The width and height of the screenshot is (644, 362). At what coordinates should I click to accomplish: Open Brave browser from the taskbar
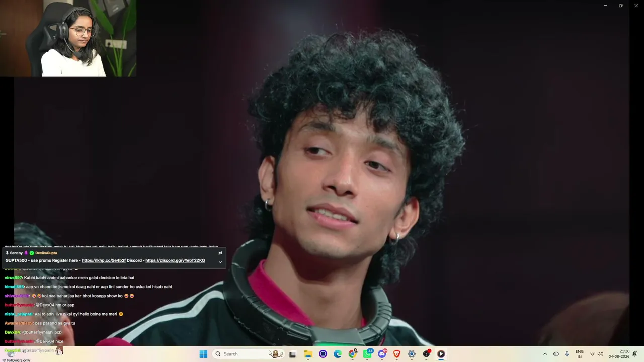(x=396, y=354)
